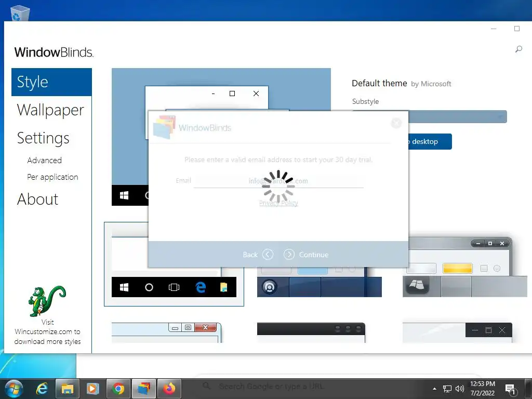Select the white style thumbnail with dark controls

click(457, 332)
